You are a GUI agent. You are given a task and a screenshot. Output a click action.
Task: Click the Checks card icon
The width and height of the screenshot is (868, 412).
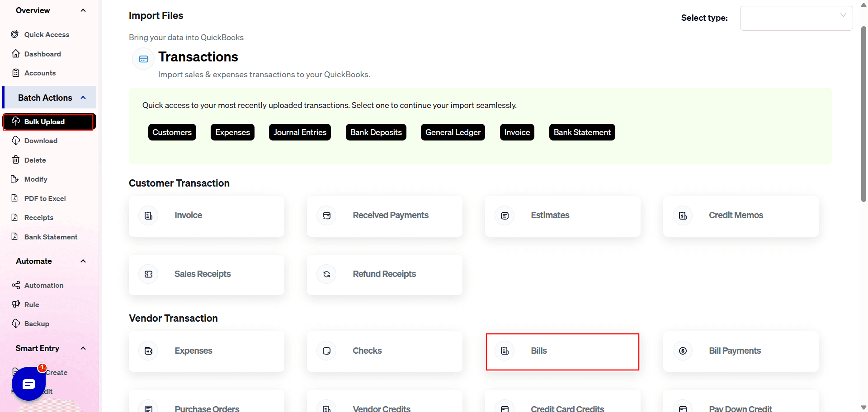[x=327, y=351]
